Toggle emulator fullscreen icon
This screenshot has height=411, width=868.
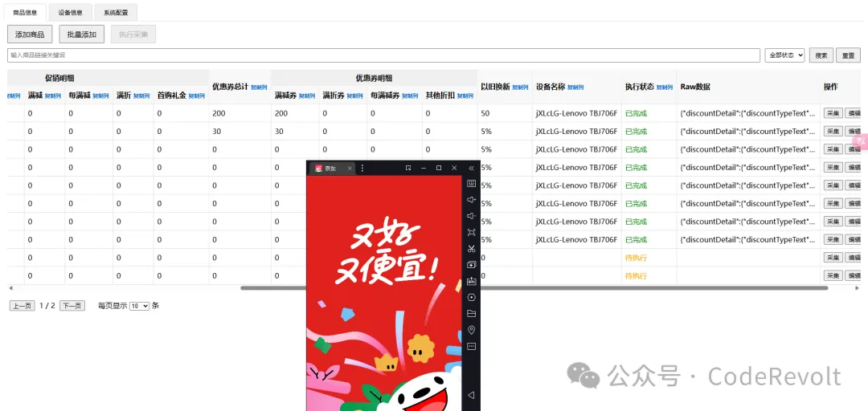click(472, 232)
